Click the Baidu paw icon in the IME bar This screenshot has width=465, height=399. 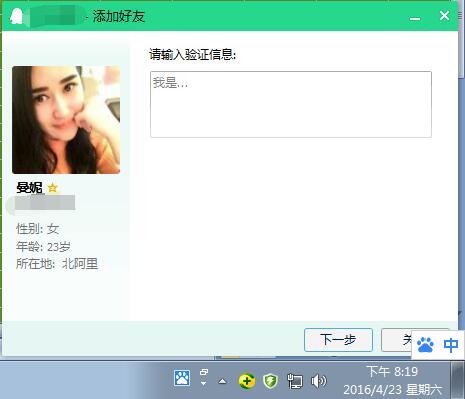click(425, 345)
